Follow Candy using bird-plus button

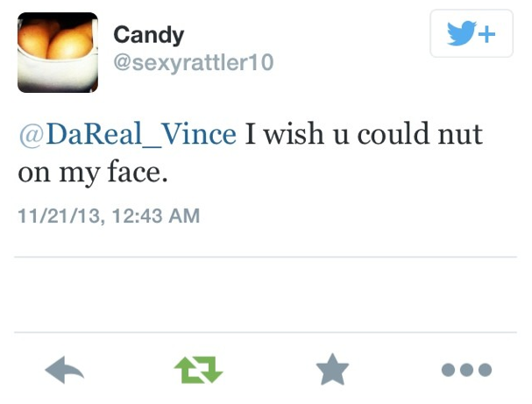point(472,33)
